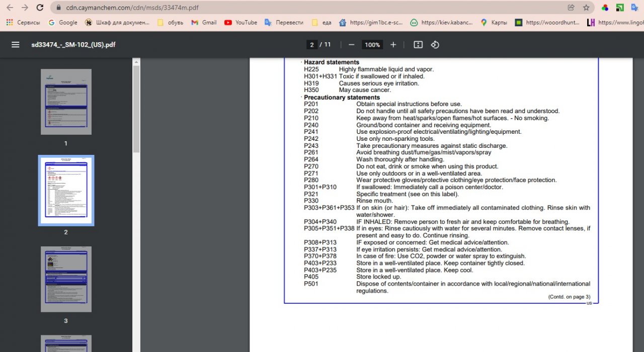Click the 100% zoom level field
This screenshot has height=352, width=644.
pos(372,45)
